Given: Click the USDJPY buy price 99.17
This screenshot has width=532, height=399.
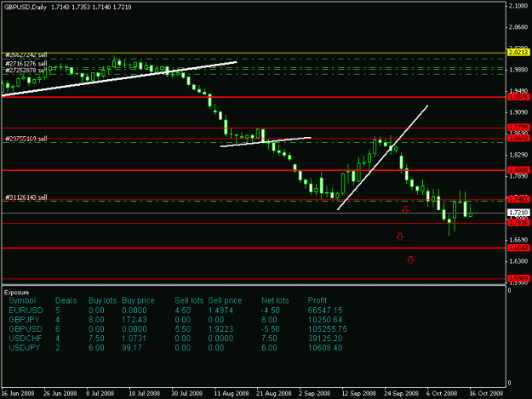Looking at the screenshot, I should (x=132, y=348).
